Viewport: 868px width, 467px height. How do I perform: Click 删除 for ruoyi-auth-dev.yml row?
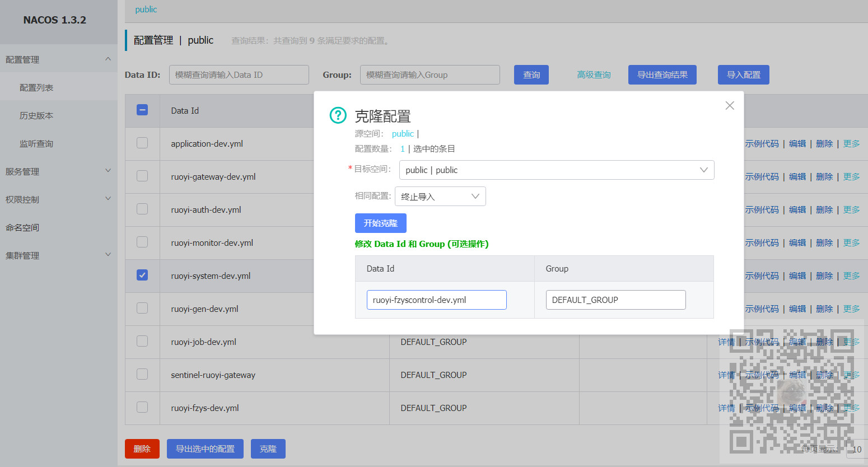[x=824, y=209]
